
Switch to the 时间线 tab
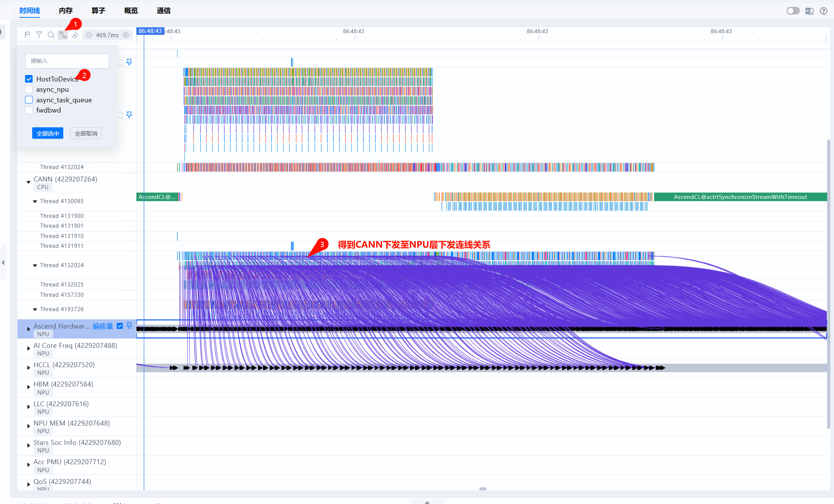[x=30, y=11]
